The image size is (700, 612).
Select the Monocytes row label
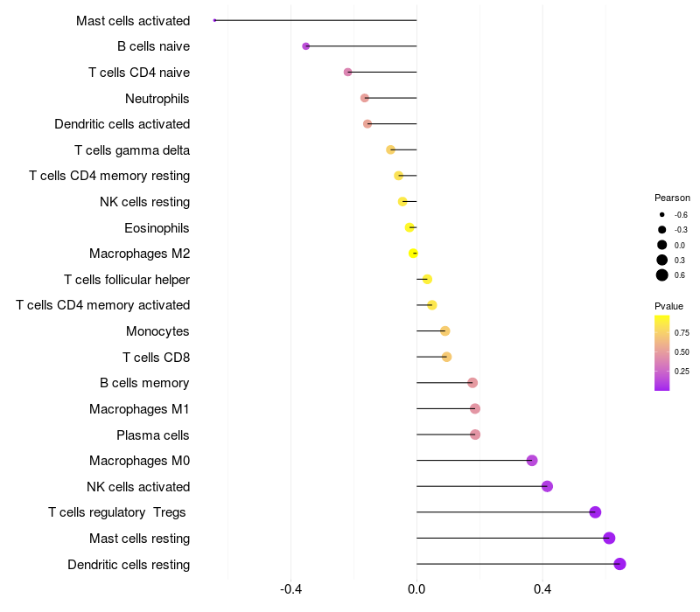(157, 331)
